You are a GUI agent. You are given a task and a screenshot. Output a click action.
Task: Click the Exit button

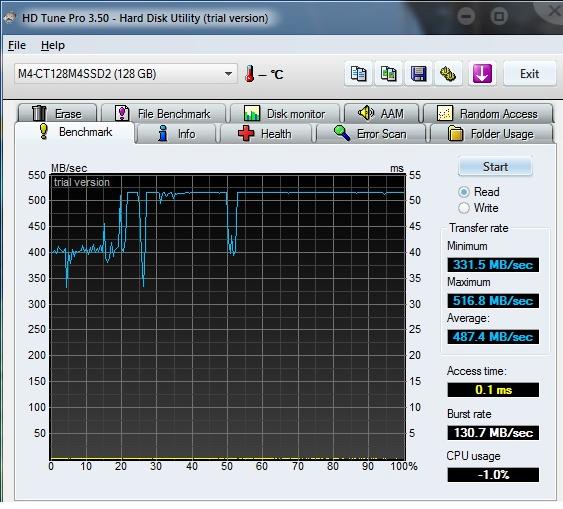pyautogui.click(x=530, y=74)
